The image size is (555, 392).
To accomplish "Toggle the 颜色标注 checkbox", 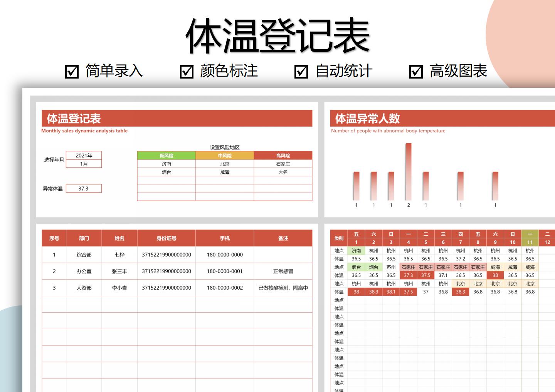I will 186,71.
